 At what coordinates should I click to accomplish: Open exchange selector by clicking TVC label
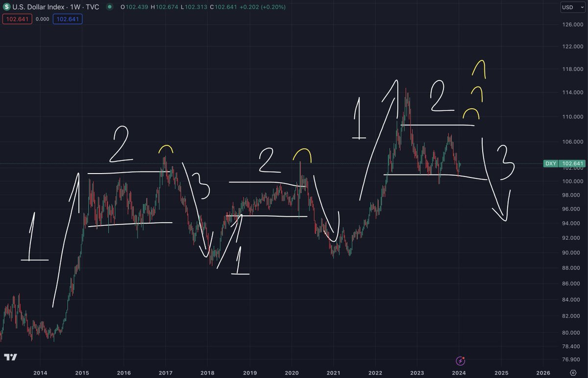click(x=91, y=7)
